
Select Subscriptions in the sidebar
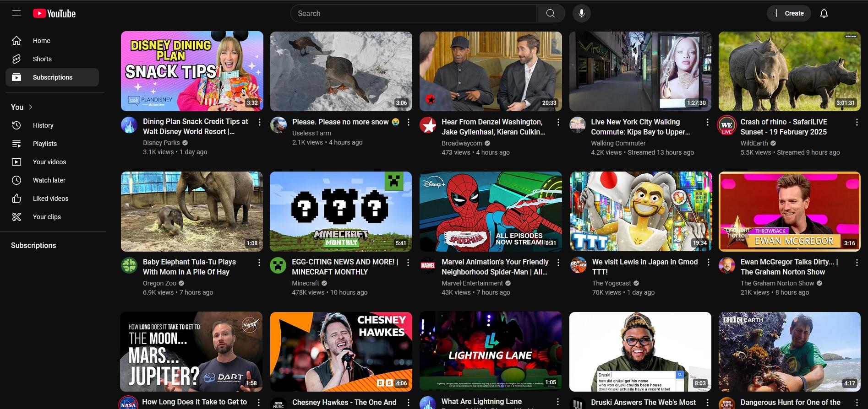pyautogui.click(x=52, y=77)
